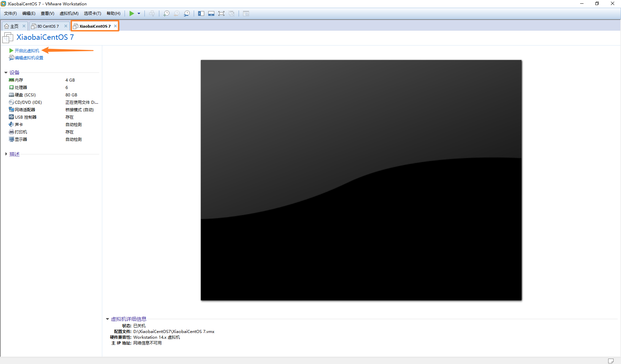Click the CD/DVD disc icon
Viewport: 621px width, 364px height.
tap(11, 102)
